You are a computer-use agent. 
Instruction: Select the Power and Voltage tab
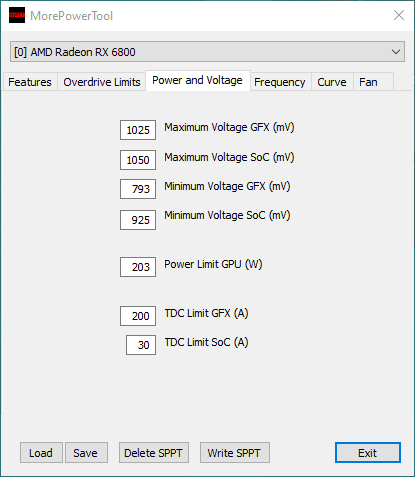[198, 80]
